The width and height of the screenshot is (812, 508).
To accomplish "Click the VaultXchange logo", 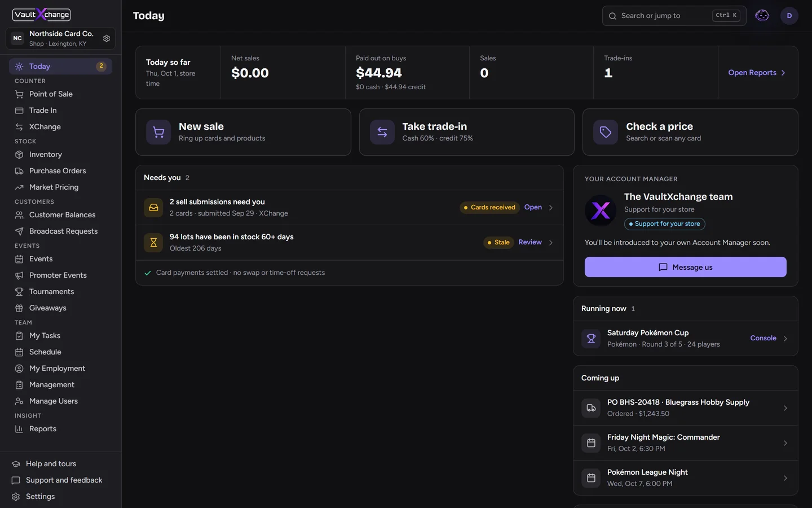I will 42,15.
